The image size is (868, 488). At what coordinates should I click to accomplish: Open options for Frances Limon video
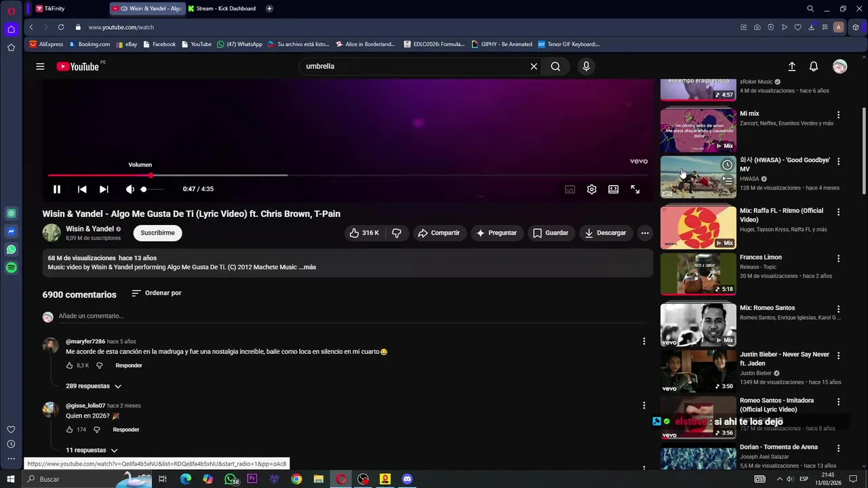tap(838, 259)
